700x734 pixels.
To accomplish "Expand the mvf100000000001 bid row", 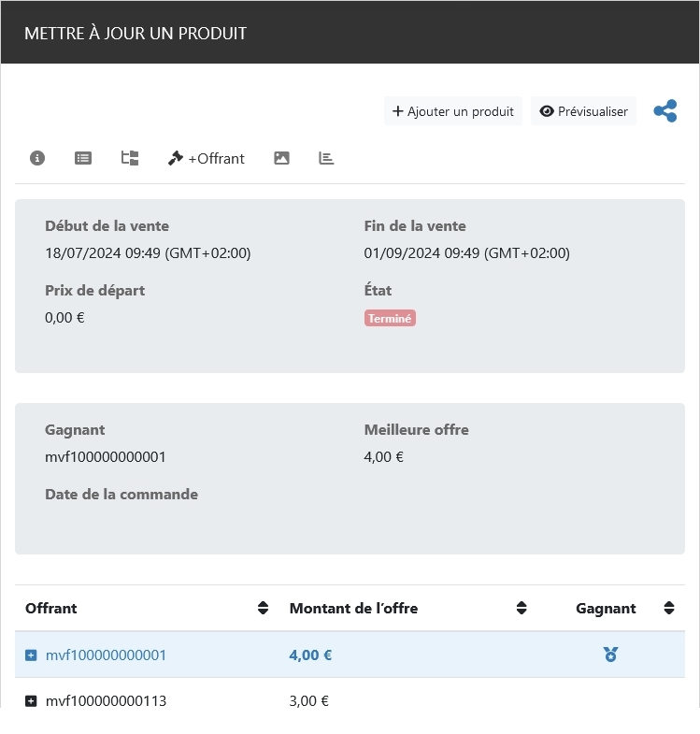I will 31,655.
